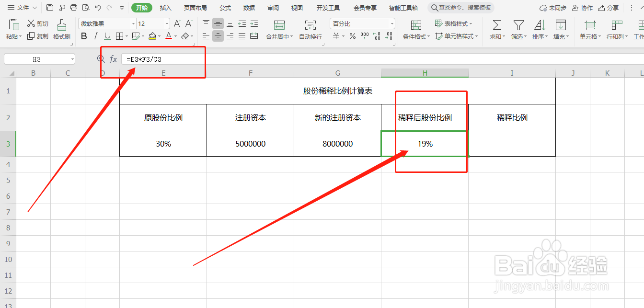This screenshot has height=308, width=644.
Task: Toggle italic formatting
Action: pos(95,36)
